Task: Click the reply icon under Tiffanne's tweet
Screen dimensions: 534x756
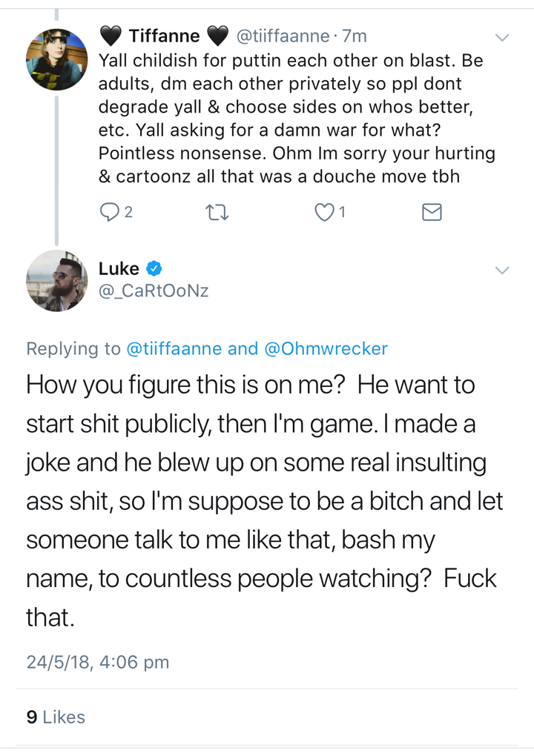Action: coord(110,212)
